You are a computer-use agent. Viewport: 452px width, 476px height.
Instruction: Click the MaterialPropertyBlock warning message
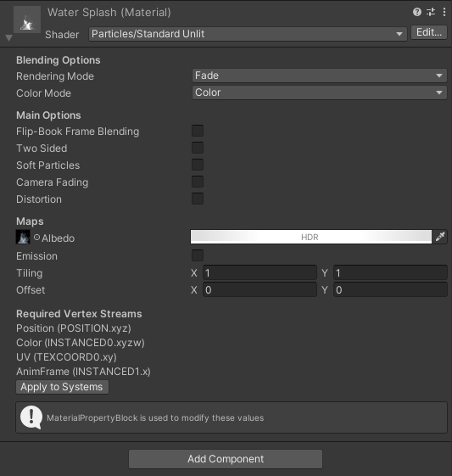coord(155,418)
